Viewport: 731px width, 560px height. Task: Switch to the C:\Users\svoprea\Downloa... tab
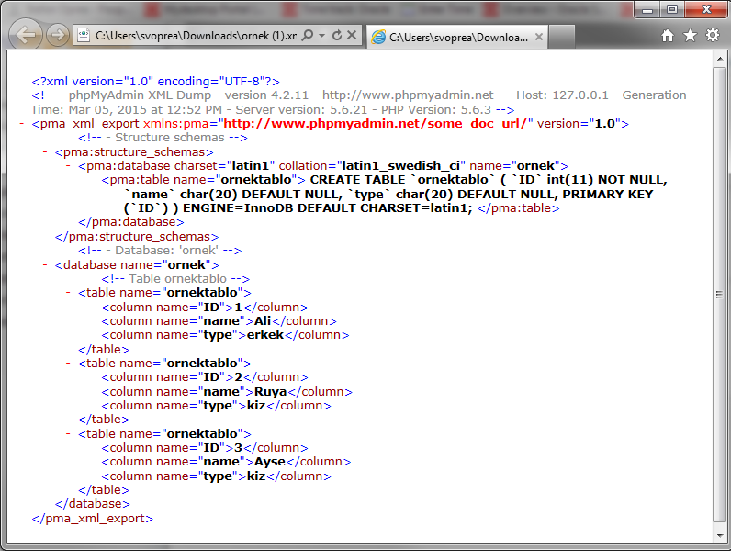[457, 38]
